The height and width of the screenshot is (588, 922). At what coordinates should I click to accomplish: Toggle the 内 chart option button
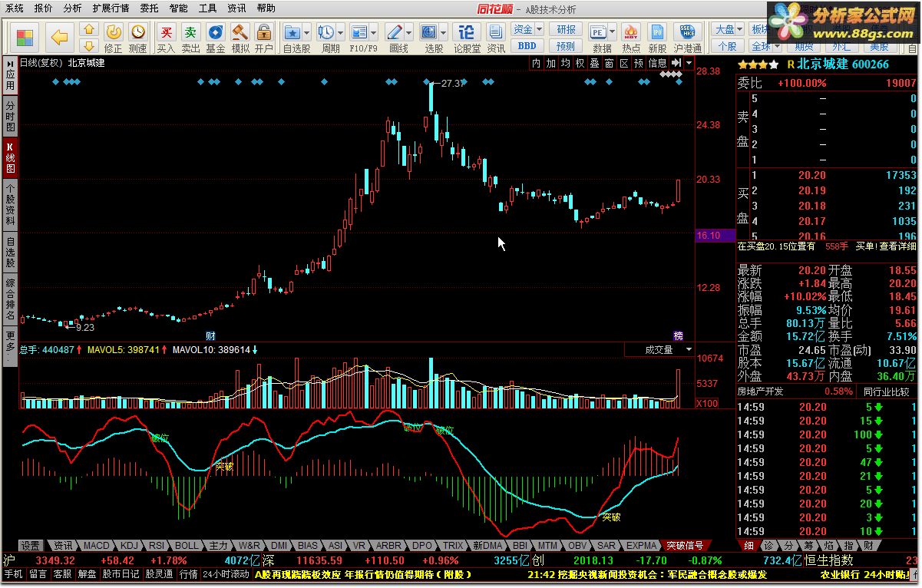(536, 63)
